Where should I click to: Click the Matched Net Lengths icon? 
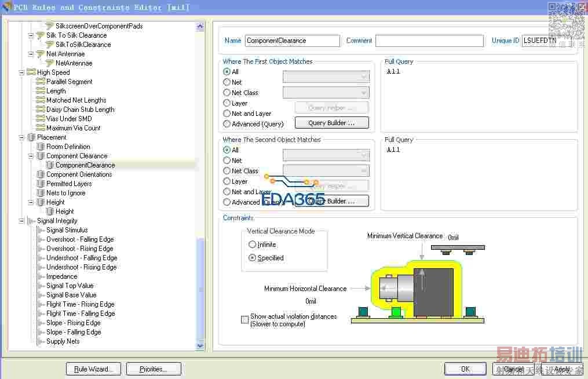[x=41, y=100]
